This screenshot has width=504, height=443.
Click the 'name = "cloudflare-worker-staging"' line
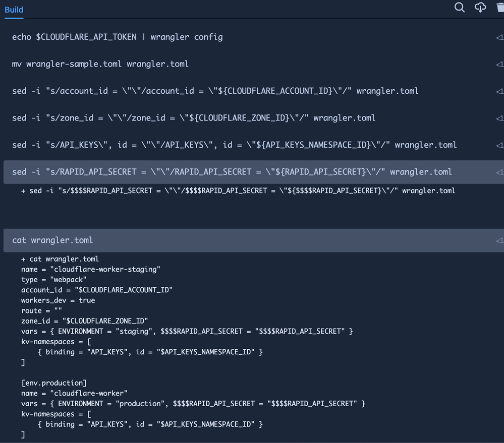(x=91, y=269)
